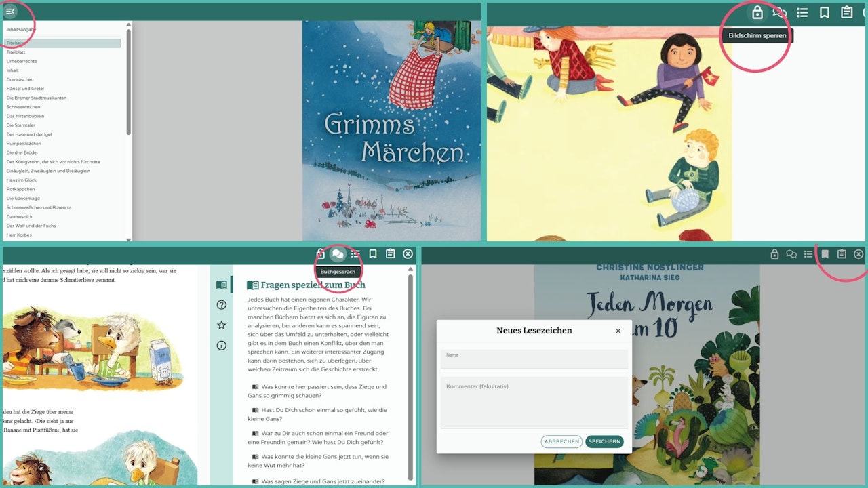Close the reader in the Fragen panel
The image size is (868, 488).
coord(408,254)
